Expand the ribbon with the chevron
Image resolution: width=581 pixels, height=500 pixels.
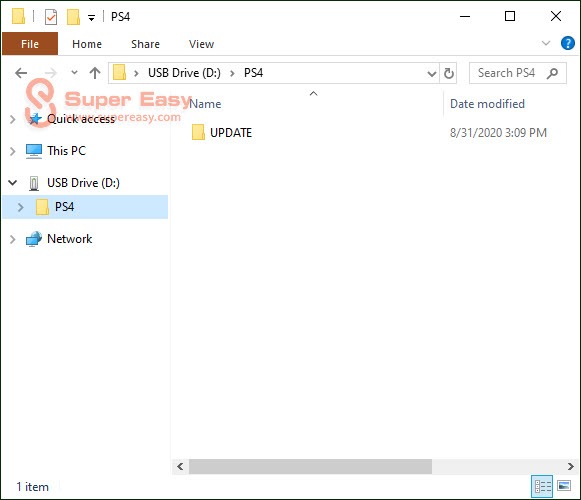click(546, 43)
